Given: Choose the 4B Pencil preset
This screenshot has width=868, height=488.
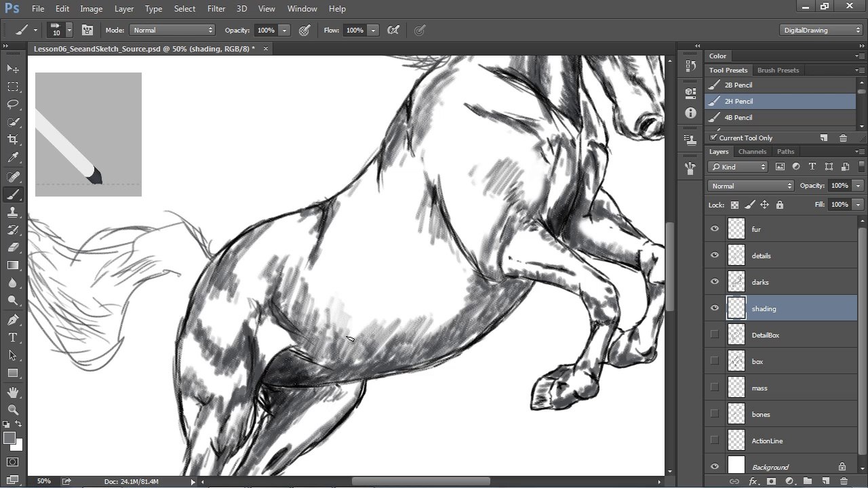Looking at the screenshot, I should pos(781,118).
